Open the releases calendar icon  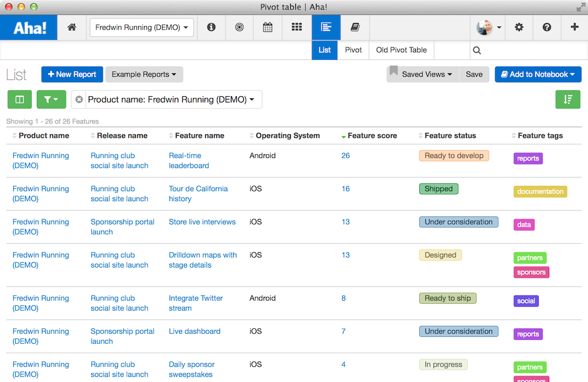point(267,28)
